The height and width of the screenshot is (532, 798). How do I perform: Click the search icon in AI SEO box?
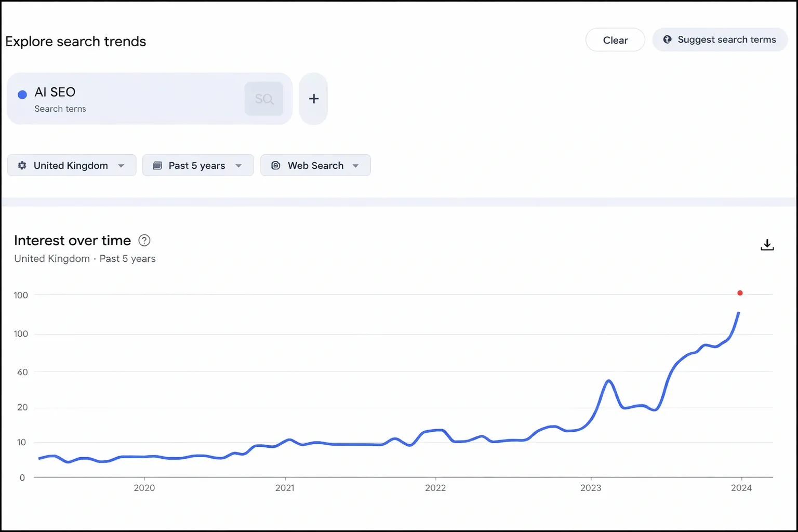tap(264, 99)
